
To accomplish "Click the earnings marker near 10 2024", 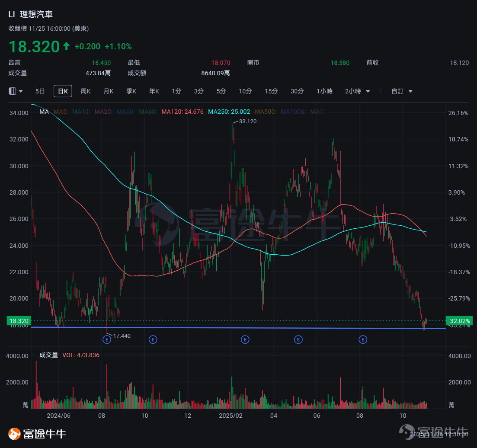I will coord(153,339).
